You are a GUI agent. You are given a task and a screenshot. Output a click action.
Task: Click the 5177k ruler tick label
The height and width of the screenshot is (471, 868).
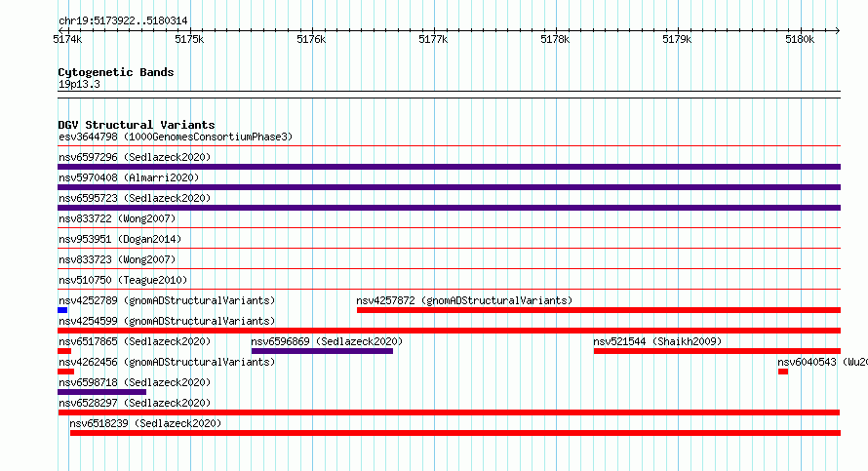(x=433, y=39)
